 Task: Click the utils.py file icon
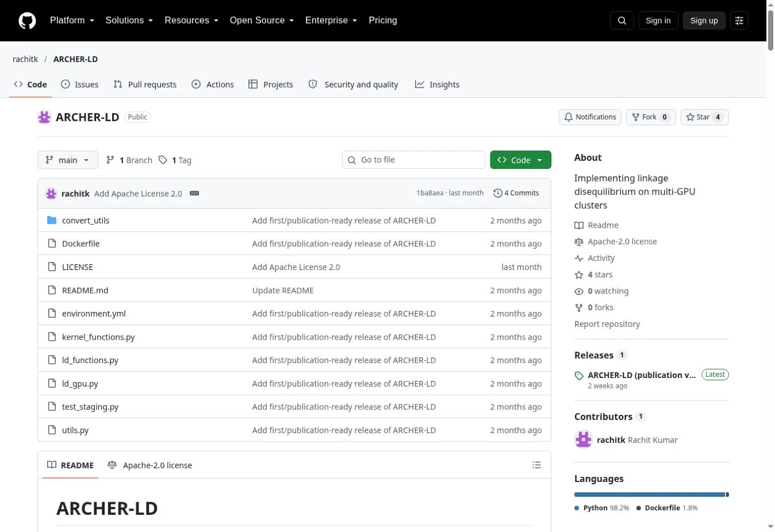coord(52,430)
